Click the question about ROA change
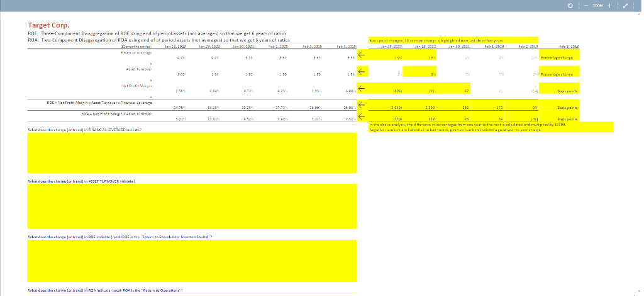This screenshot has width=644, height=296. tap(105, 290)
